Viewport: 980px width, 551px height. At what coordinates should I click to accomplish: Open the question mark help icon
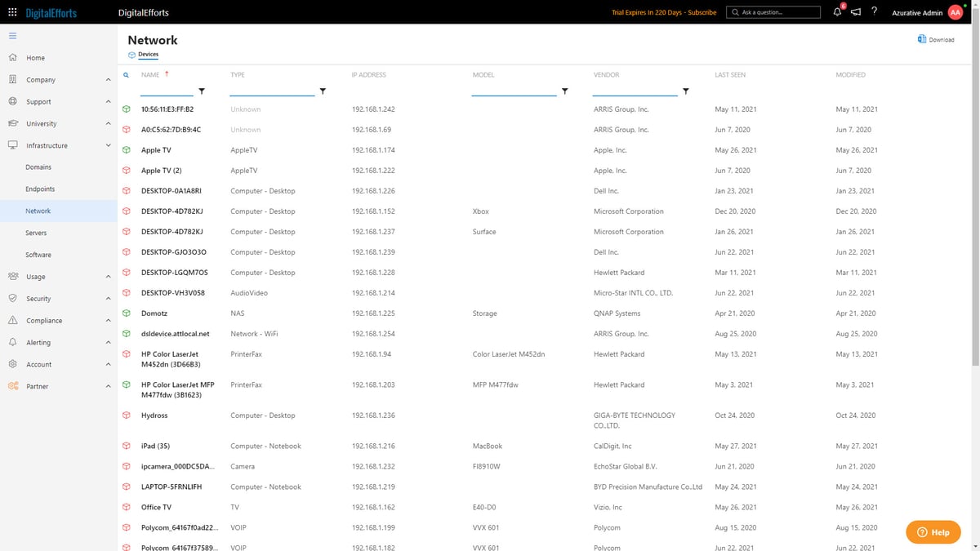(875, 12)
